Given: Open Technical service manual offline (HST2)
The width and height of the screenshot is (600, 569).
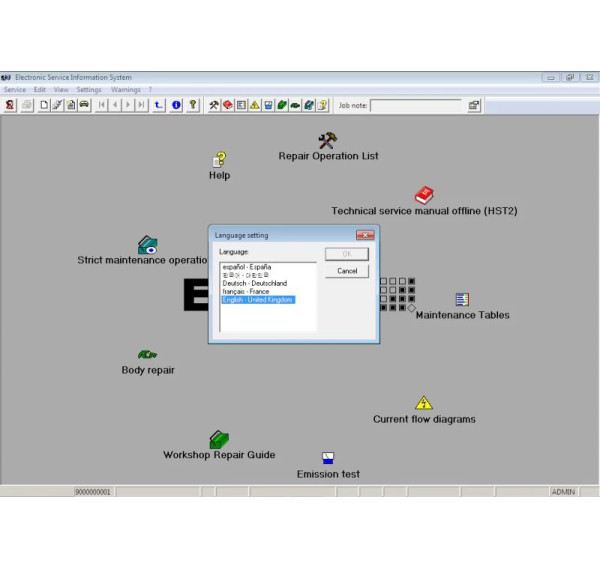Looking at the screenshot, I should [x=424, y=195].
